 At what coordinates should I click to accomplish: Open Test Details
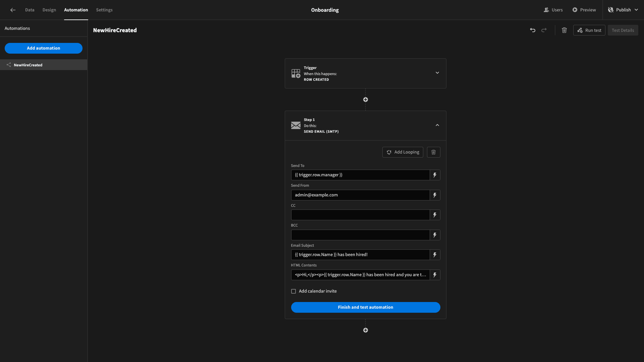coord(623,30)
